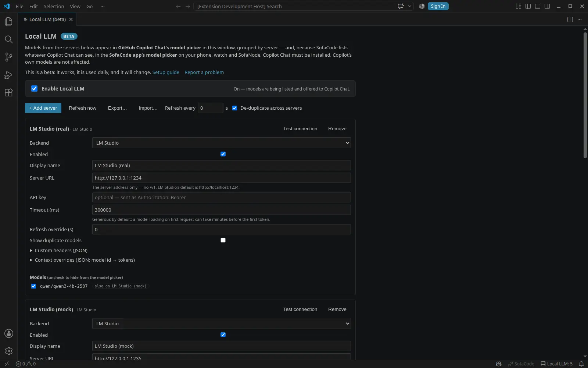Remove the LM Studio (mock) server
This screenshot has height=368, width=588.
[337, 309]
